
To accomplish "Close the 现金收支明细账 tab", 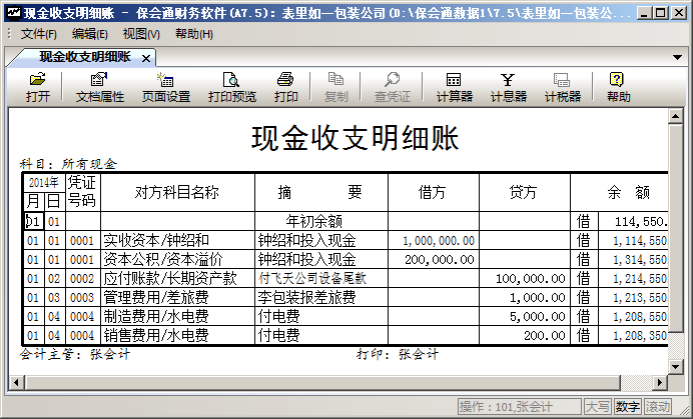I will pos(146,58).
